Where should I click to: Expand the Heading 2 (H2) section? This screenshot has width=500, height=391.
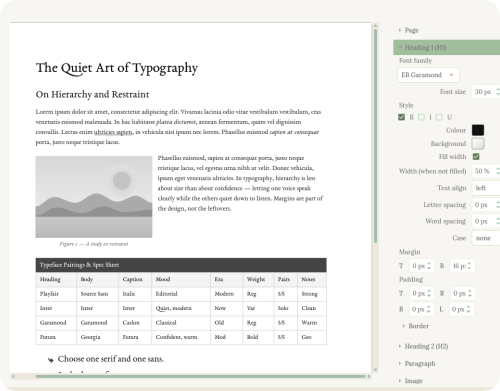coord(423,346)
